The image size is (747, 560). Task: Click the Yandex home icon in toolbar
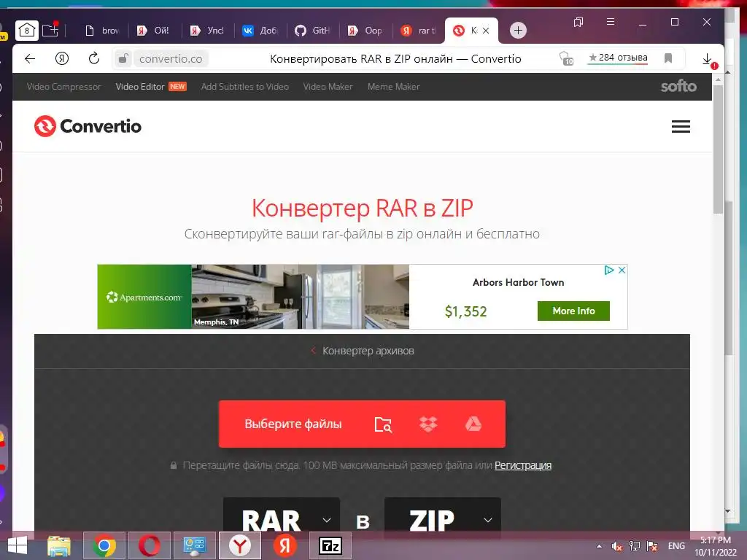coord(62,58)
